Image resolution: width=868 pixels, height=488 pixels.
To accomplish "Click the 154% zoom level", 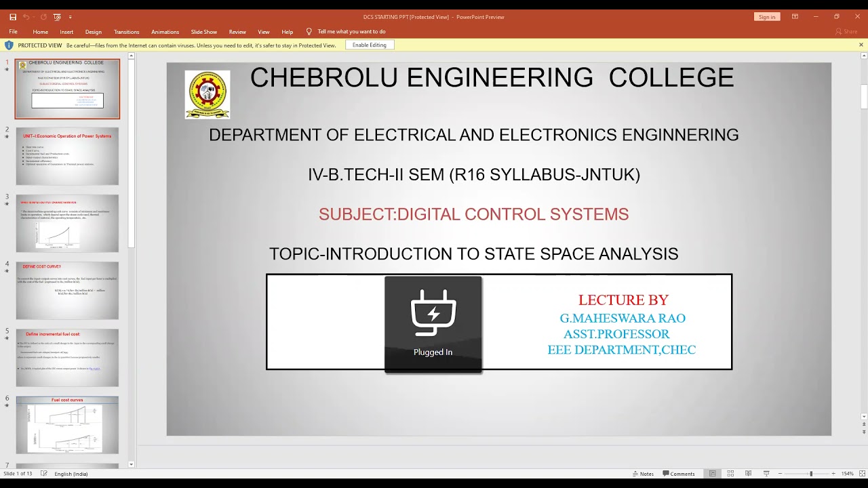I will [x=847, y=474].
